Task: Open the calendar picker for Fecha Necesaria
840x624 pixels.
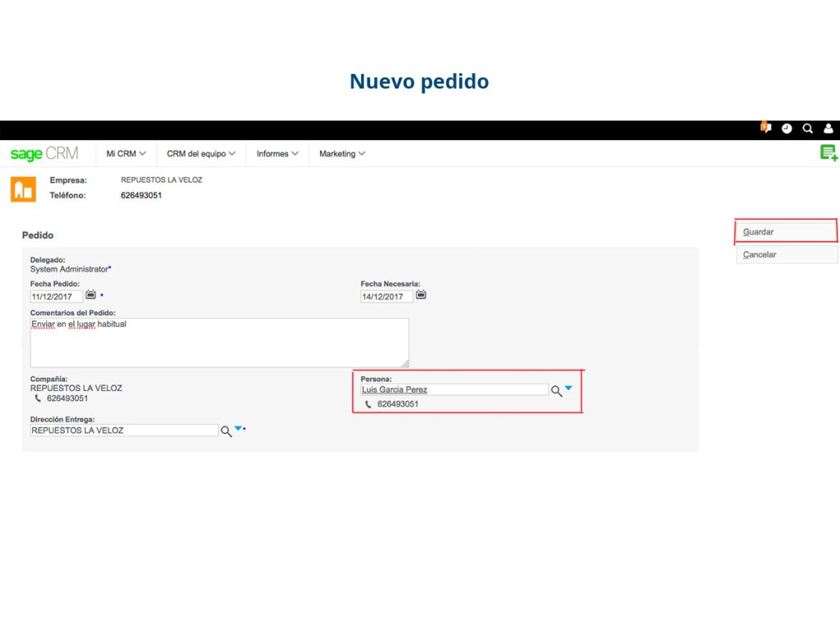Action: coord(421,294)
